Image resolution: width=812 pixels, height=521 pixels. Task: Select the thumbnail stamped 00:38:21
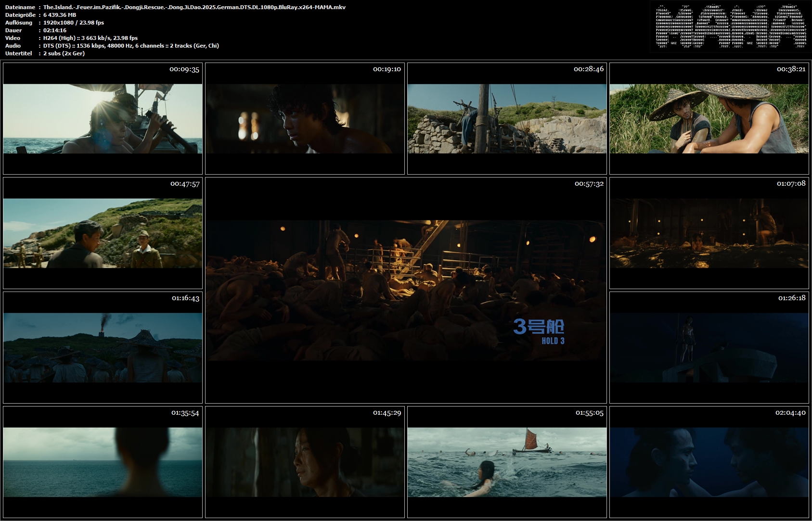(x=709, y=118)
